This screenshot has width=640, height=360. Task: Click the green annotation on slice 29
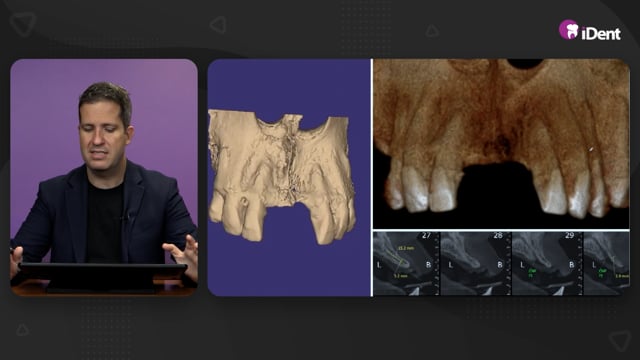coord(532,273)
